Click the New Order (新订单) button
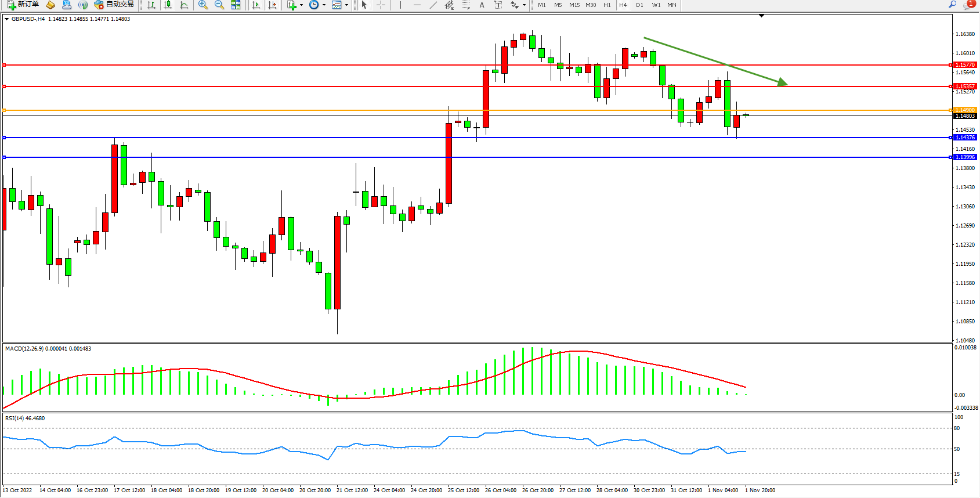Viewport: 980px width, 498px height. tap(23, 5)
